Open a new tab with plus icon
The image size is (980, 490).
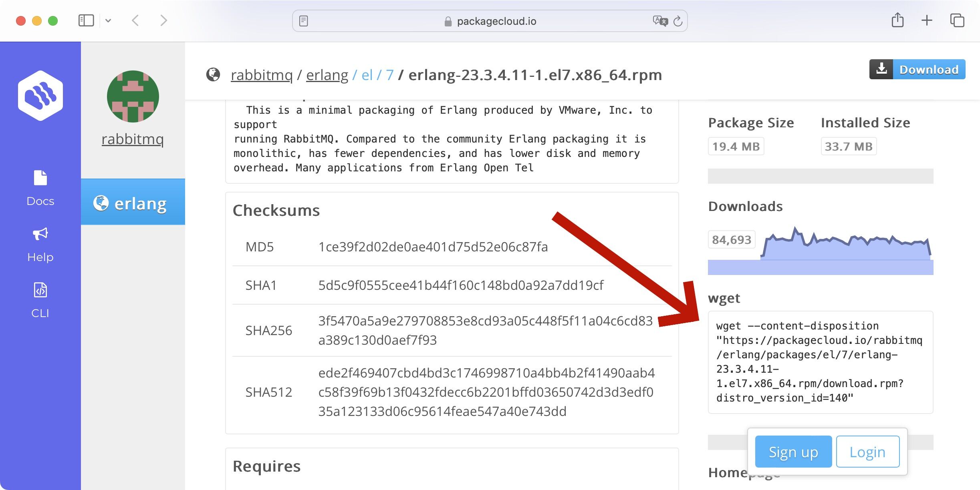(x=927, y=20)
